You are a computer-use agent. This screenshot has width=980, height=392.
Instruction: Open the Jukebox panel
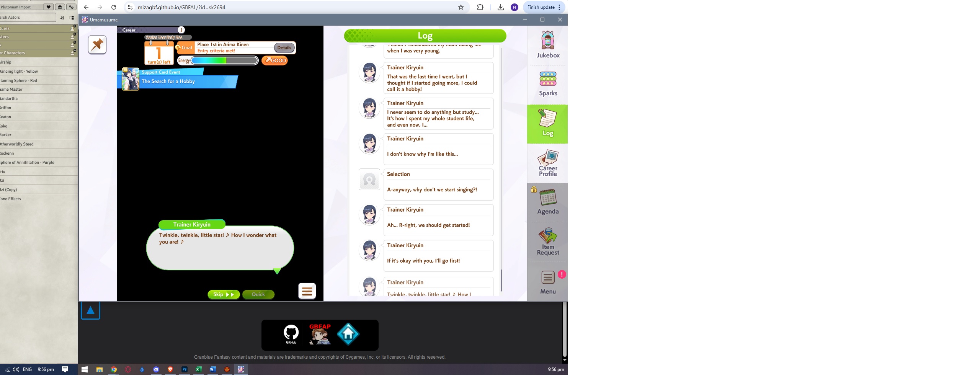click(548, 45)
